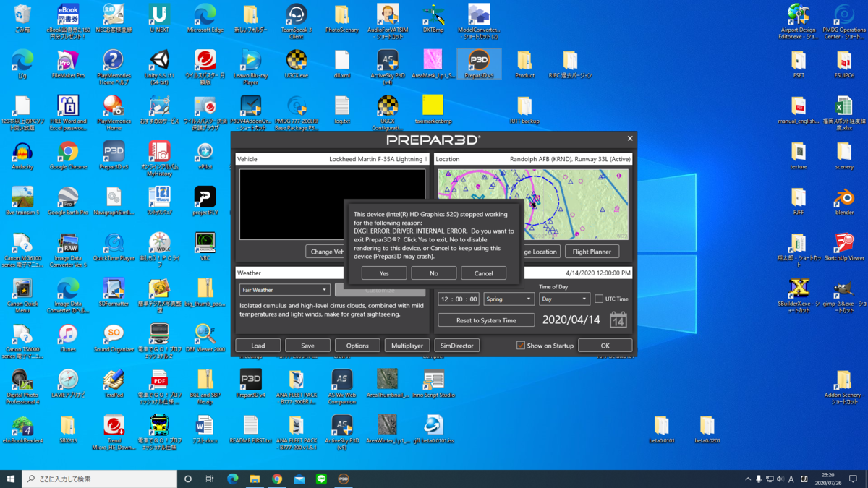The image size is (868, 488).
Task: Select the SketchUp Viewer desktop icon
Action: click(843, 247)
